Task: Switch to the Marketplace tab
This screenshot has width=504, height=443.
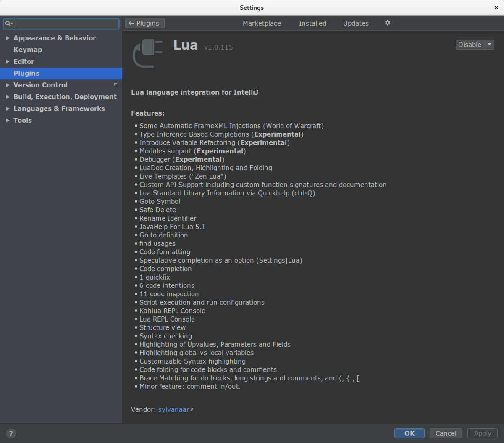Action: pyautogui.click(x=262, y=23)
